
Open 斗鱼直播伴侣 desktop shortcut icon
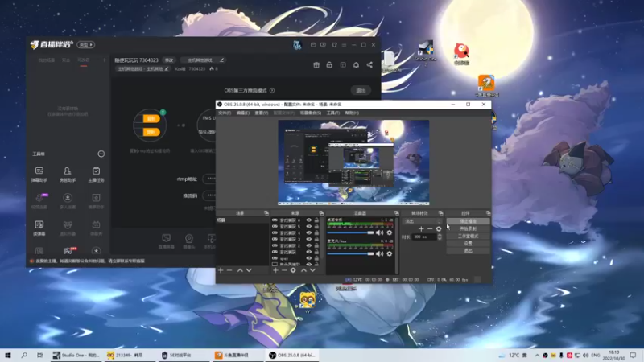[x=486, y=85]
